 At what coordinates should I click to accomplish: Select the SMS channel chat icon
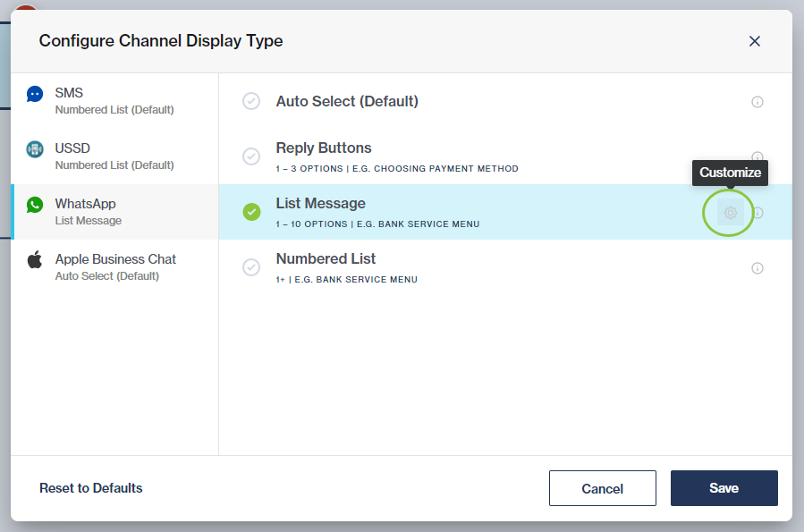point(34,93)
